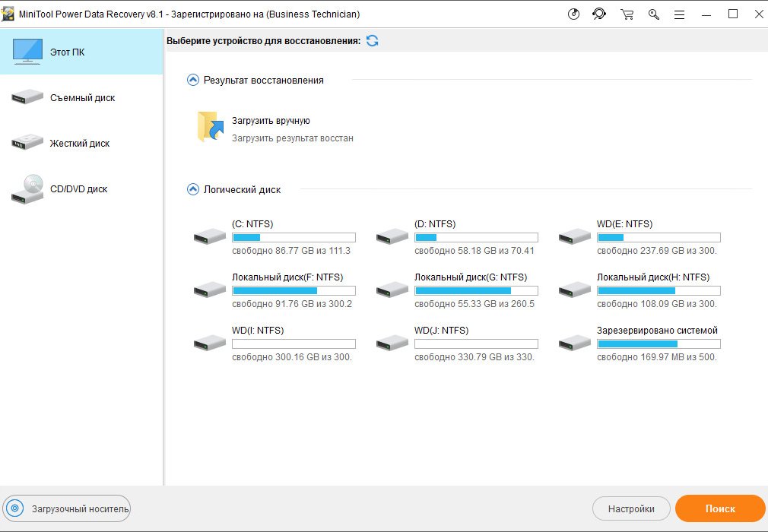Click свободно 91.76 GB из 300.2 text

292,305
